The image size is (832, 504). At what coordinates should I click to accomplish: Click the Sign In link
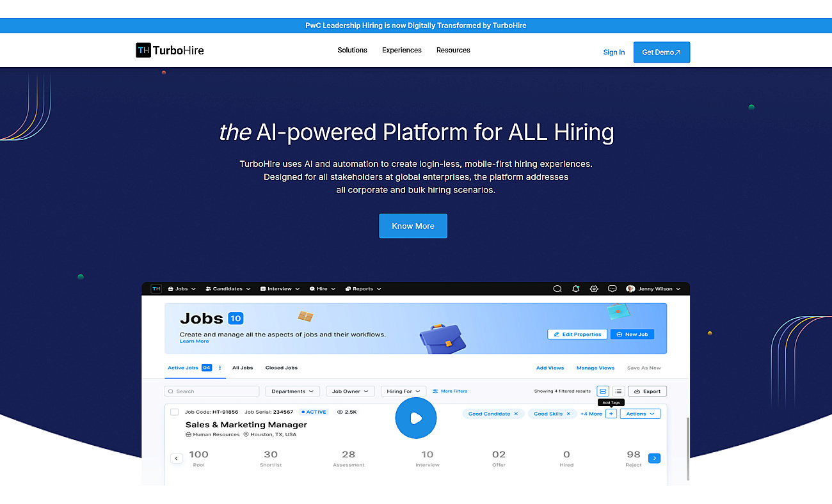[x=614, y=52]
